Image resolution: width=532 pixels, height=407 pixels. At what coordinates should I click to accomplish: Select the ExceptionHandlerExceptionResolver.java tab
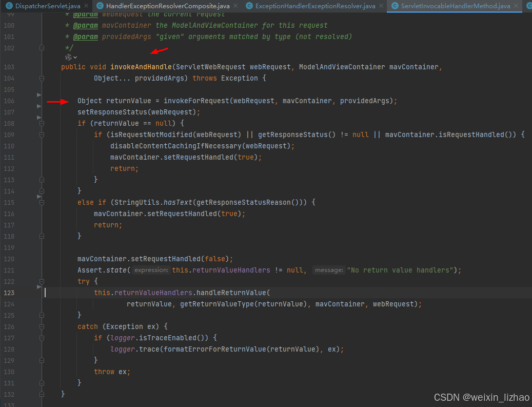(x=315, y=6)
